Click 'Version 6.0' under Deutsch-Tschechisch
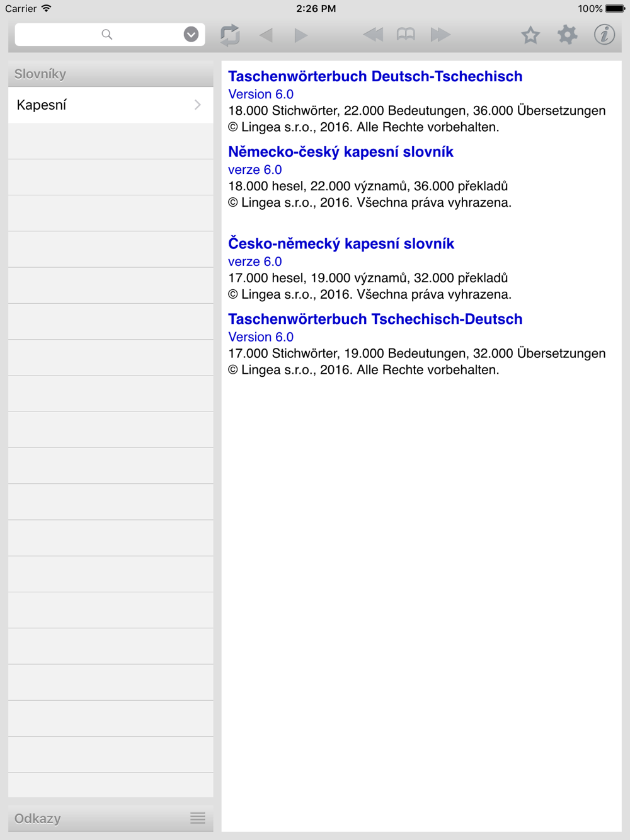Screen dimensions: 630x840 tap(261, 95)
